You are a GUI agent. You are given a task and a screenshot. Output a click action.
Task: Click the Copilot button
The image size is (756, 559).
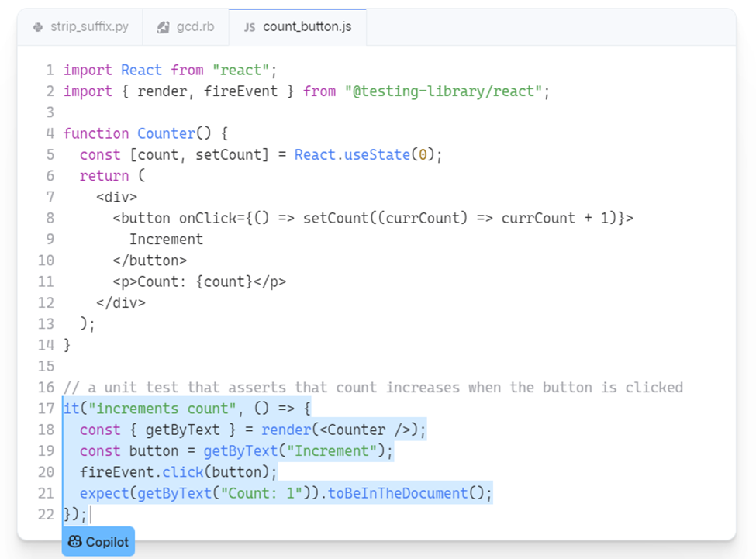pos(98,541)
